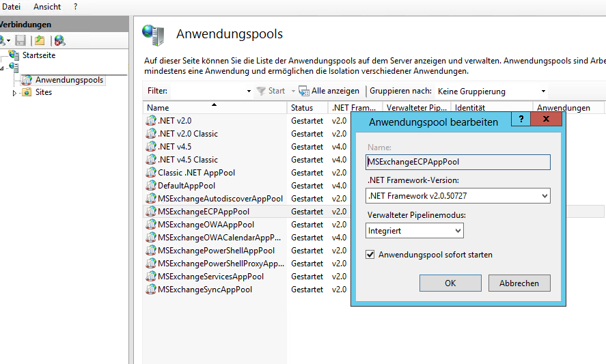Click the folder-up icon in Verbindungen toolbar
Viewport: 606px width, 364px height.
[x=40, y=41]
